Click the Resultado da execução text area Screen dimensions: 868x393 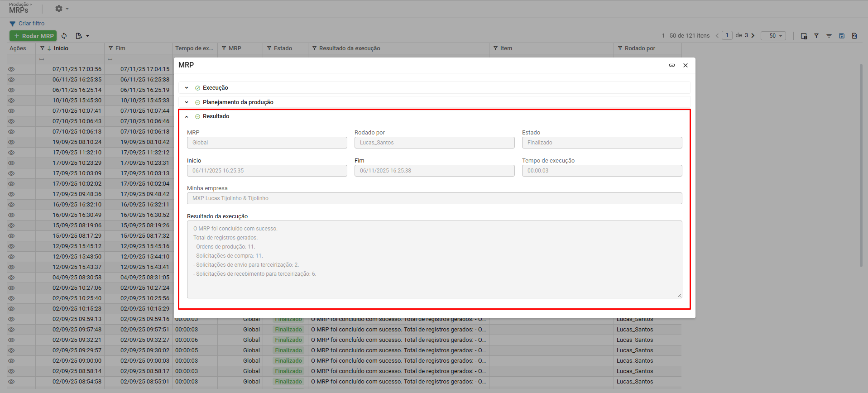click(x=434, y=259)
